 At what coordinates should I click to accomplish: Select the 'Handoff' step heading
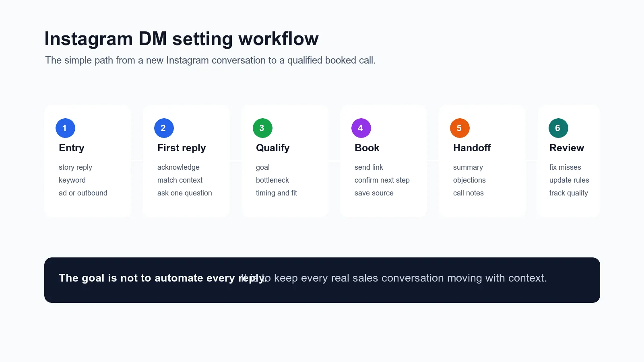point(472,148)
